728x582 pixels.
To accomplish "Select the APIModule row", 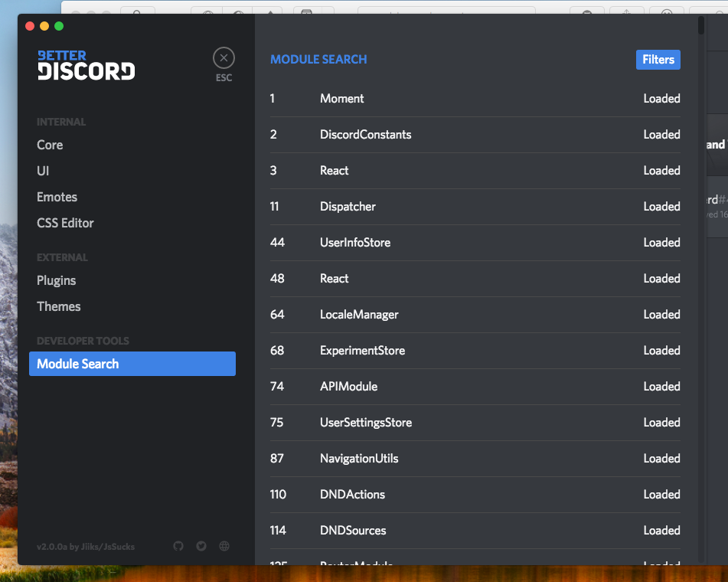I will [475, 387].
